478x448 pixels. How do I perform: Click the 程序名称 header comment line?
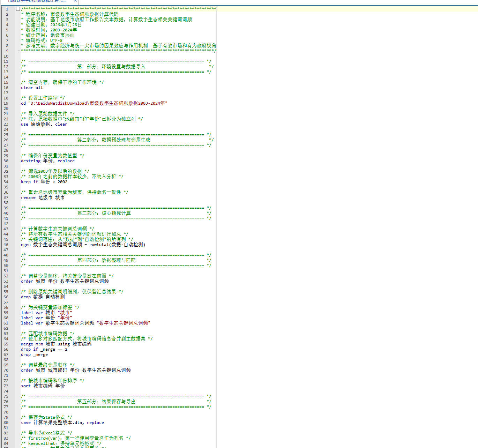point(70,14)
